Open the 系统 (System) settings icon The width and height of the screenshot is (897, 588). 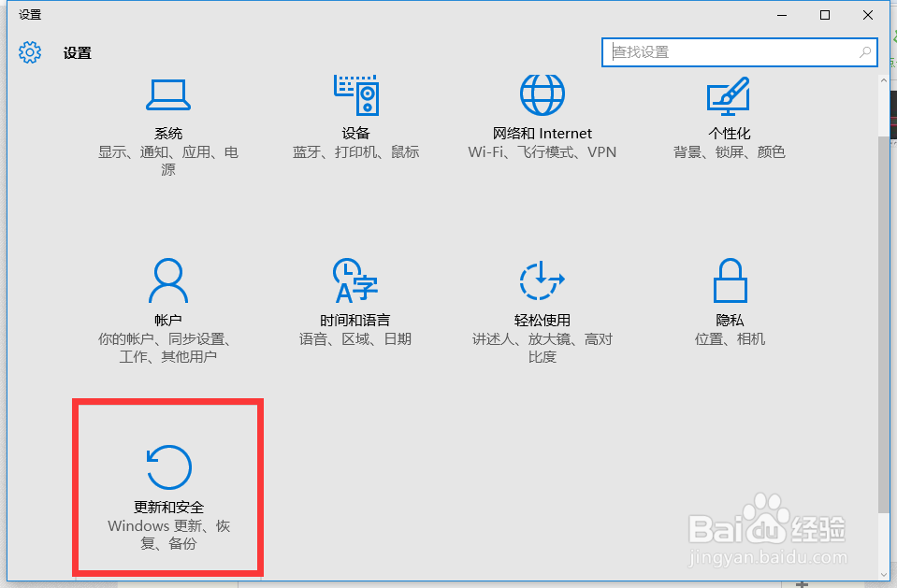coord(168,93)
